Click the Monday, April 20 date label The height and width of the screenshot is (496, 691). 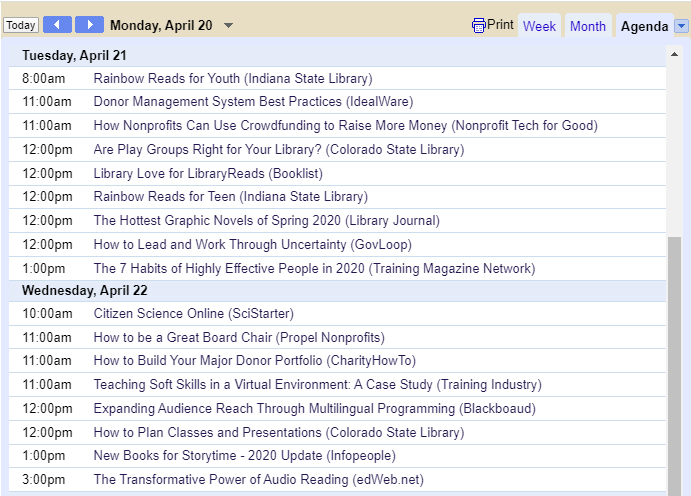[x=161, y=26]
